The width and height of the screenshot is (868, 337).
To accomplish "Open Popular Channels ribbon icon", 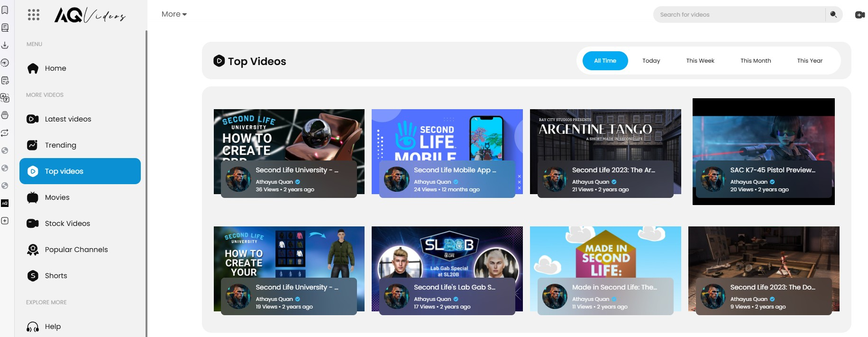I will (33, 250).
